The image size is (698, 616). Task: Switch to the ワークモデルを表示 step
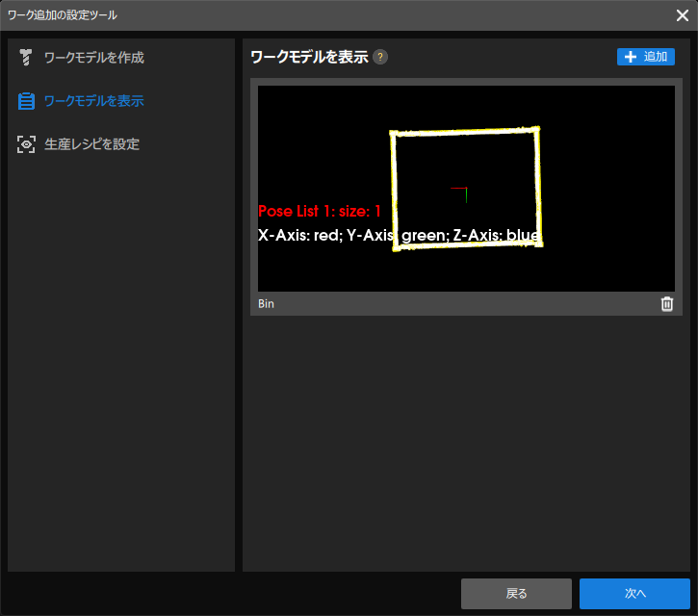[x=93, y=101]
